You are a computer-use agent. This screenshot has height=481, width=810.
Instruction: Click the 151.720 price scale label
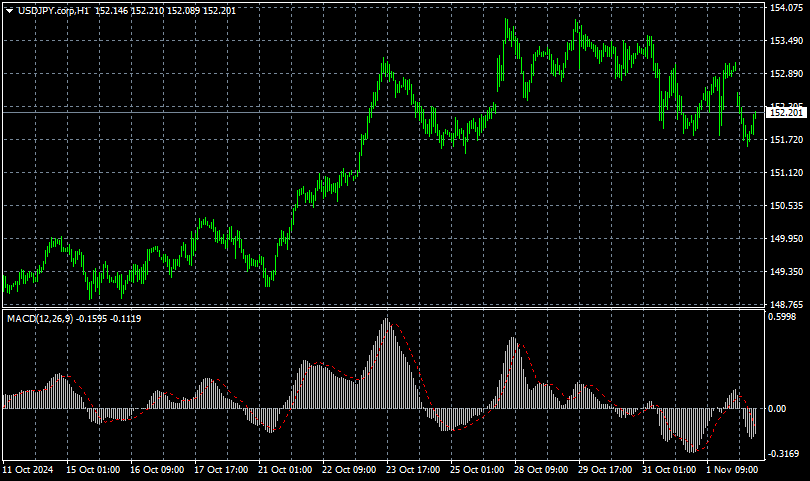[786, 140]
